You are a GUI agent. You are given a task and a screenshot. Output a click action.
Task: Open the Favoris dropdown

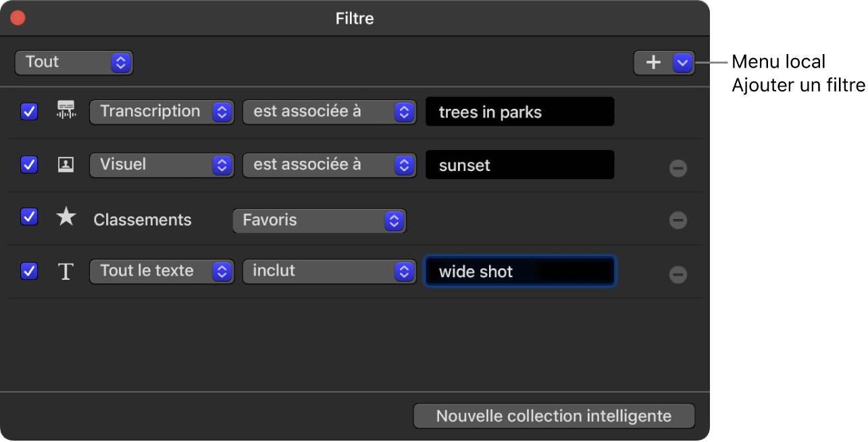click(318, 220)
